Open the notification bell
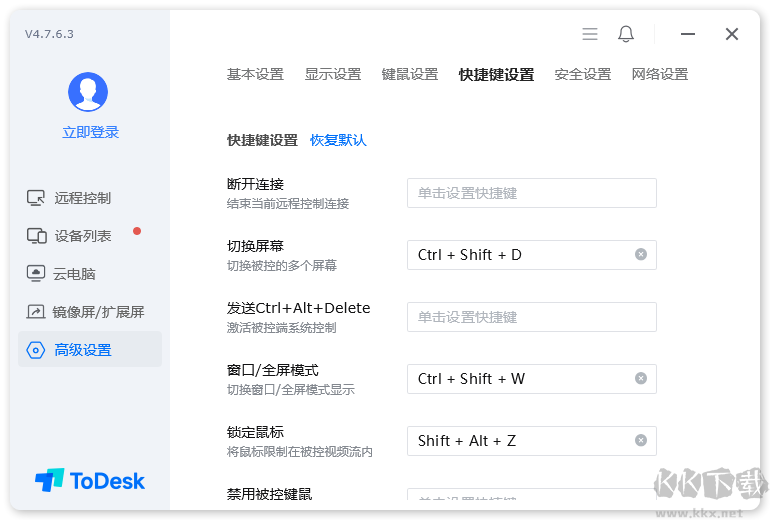This screenshot has width=770, height=520. pyautogui.click(x=626, y=34)
